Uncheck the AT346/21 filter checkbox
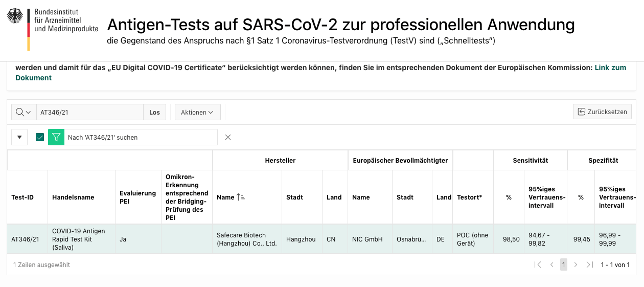This screenshot has height=287, width=644. [40, 137]
